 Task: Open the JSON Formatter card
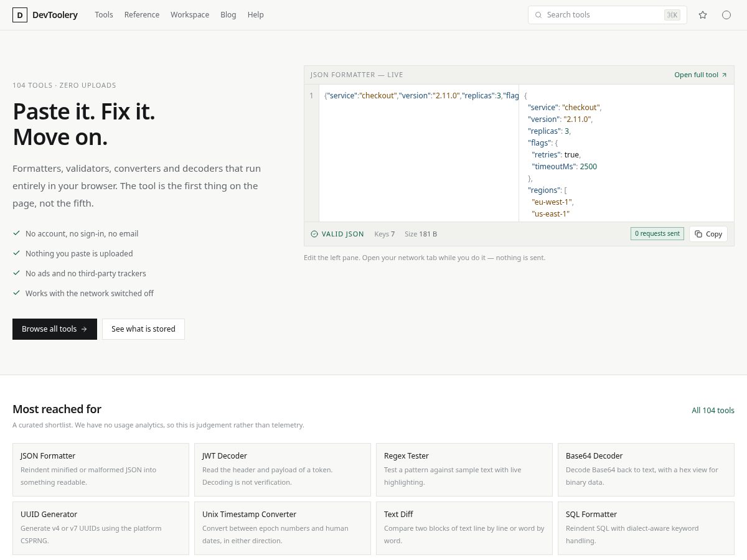tap(101, 470)
